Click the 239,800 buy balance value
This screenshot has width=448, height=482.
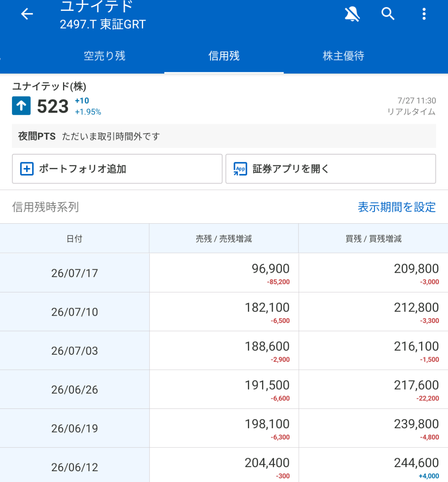[x=416, y=424]
